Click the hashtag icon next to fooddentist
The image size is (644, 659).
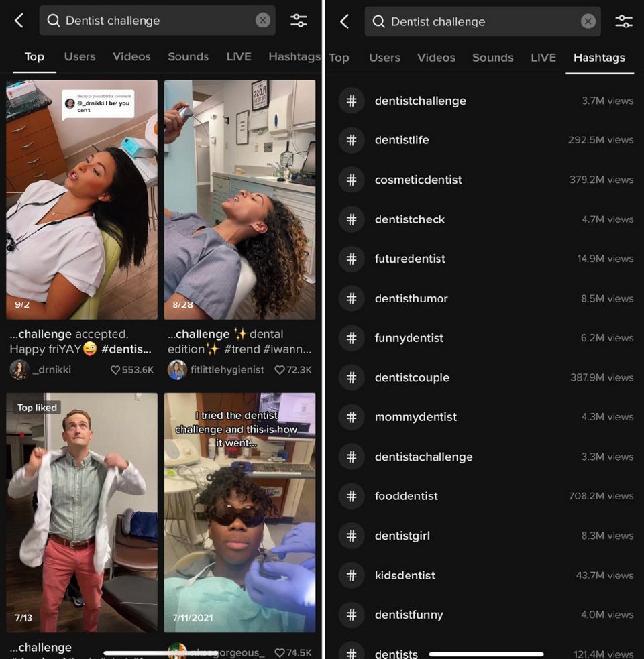[352, 496]
